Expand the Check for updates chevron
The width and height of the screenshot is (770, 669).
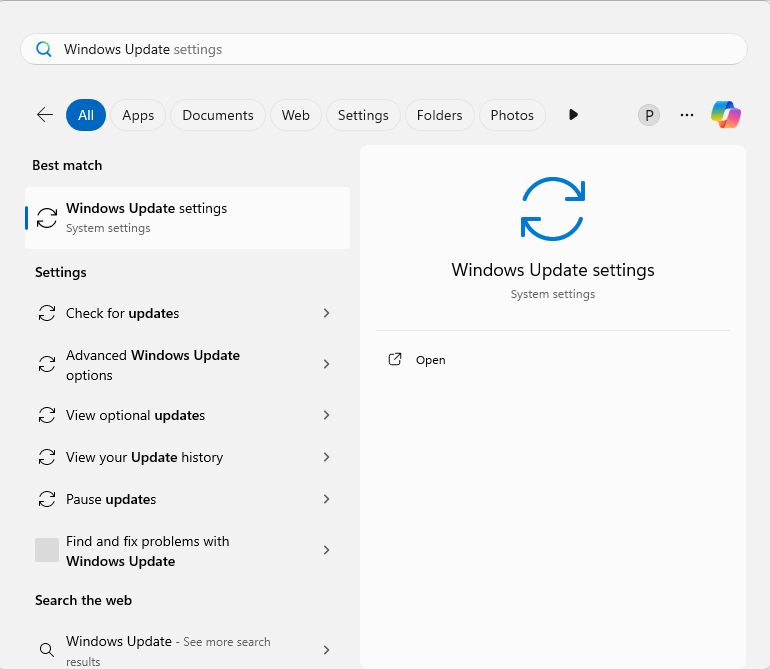pyautogui.click(x=326, y=313)
